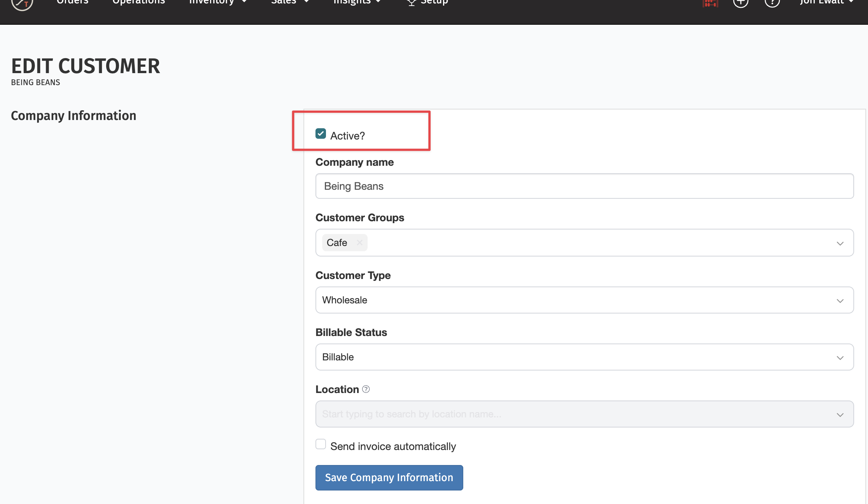Uncheck the Active? checkbox
This screenshot has height=504, width=868.
tap(321, 134)
